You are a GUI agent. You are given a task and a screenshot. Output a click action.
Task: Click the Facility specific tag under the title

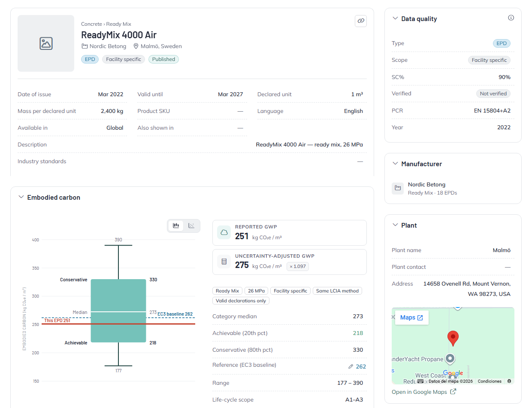tap(124, 59)
